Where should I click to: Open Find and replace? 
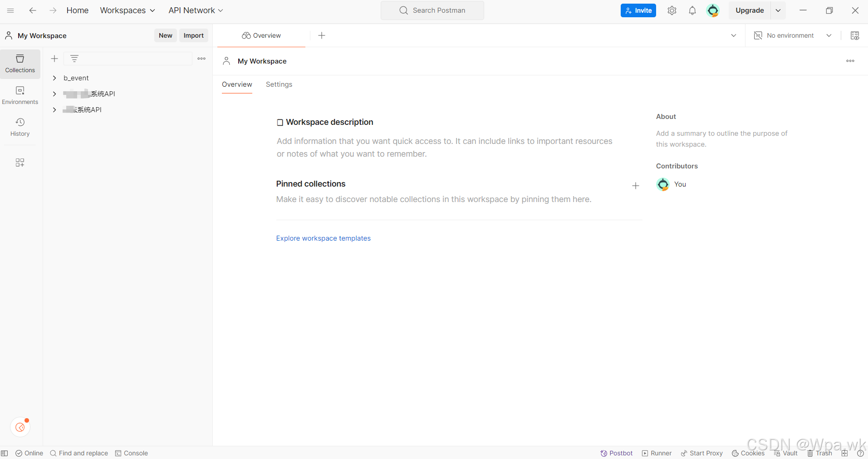tap(79, 453)
